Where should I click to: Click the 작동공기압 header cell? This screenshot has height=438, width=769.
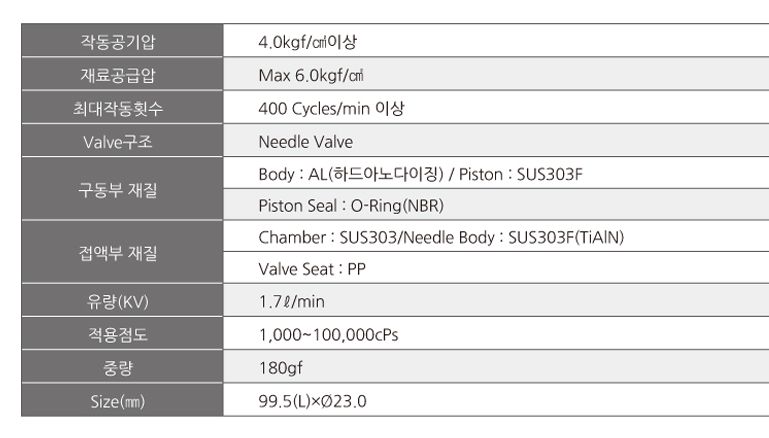pyautogui.click(x=122, y=40)
